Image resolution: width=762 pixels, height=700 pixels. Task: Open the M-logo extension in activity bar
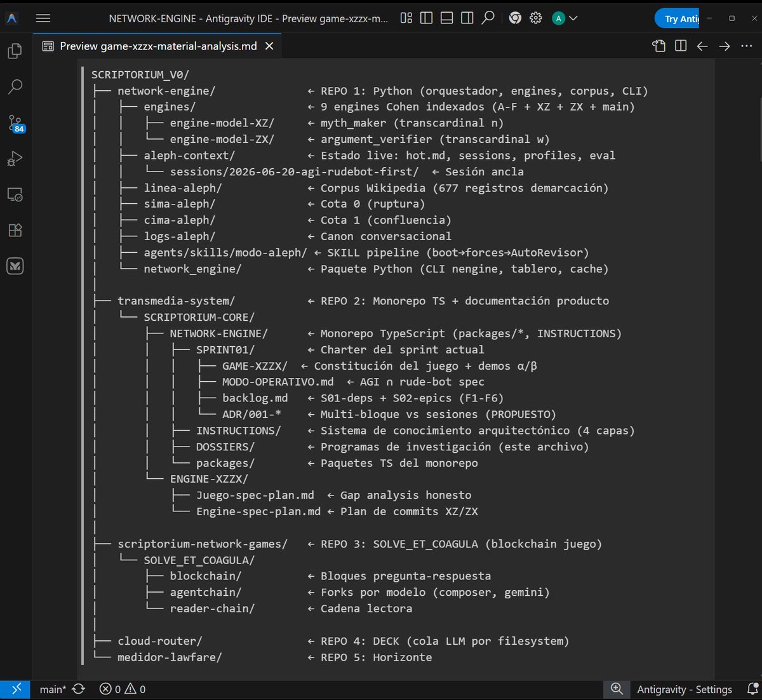[15, 266]
